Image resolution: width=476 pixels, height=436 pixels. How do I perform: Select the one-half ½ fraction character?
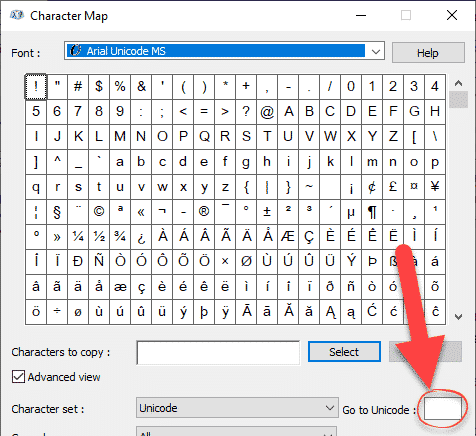tap(99, 237)
